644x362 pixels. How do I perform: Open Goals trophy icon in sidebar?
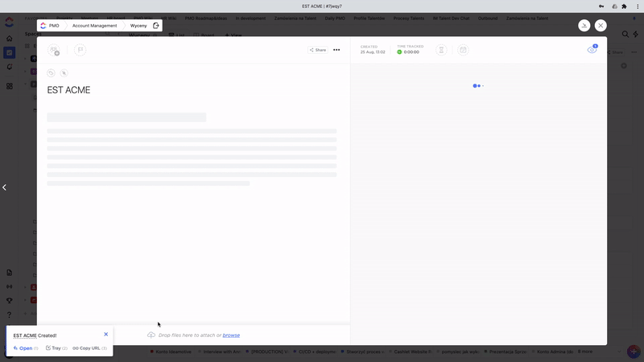[10, 300]
